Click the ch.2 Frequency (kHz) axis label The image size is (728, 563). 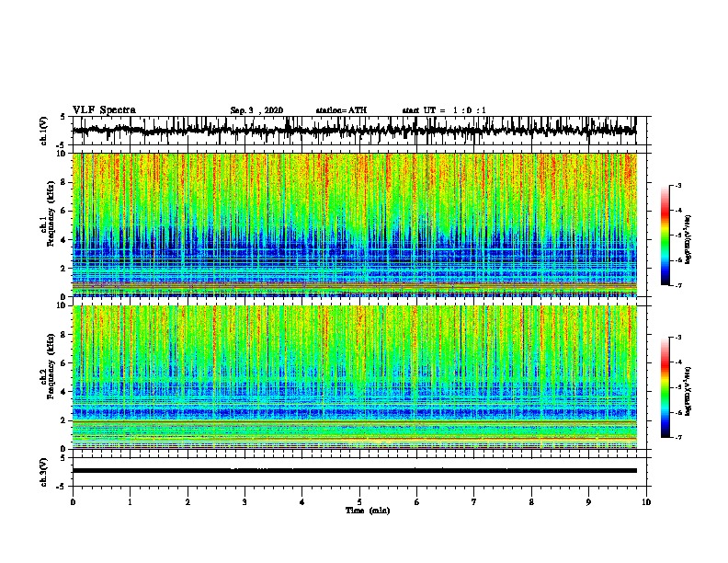pos(48,366)
